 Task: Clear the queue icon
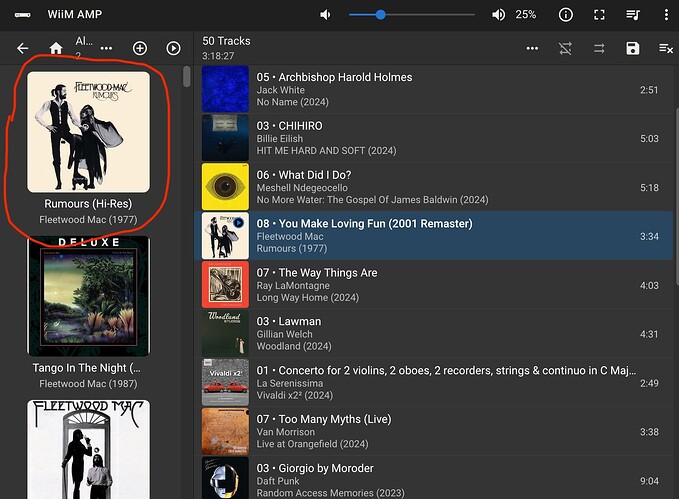[666, 48]
